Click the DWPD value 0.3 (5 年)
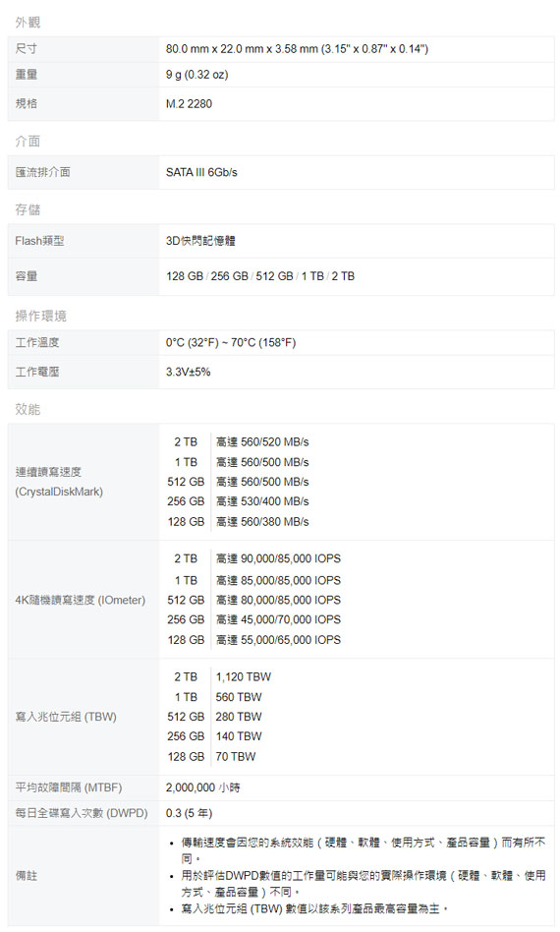Viewport: 560px width, 932px height. click(x=189, y=813)
